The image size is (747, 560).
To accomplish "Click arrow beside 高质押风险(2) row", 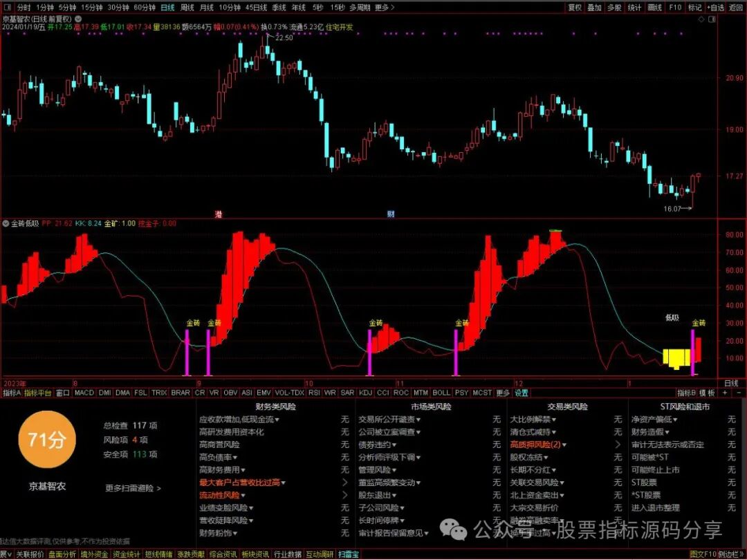I will [618, 445].
